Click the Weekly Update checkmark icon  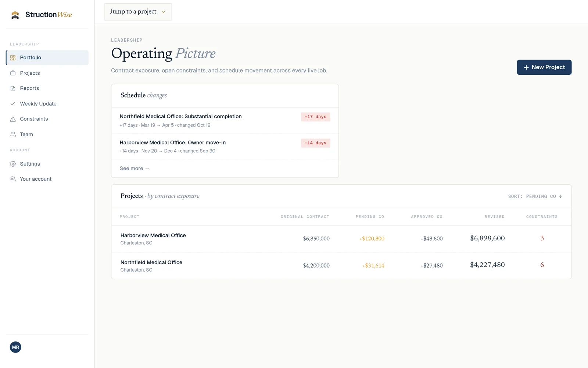point(13,104)
